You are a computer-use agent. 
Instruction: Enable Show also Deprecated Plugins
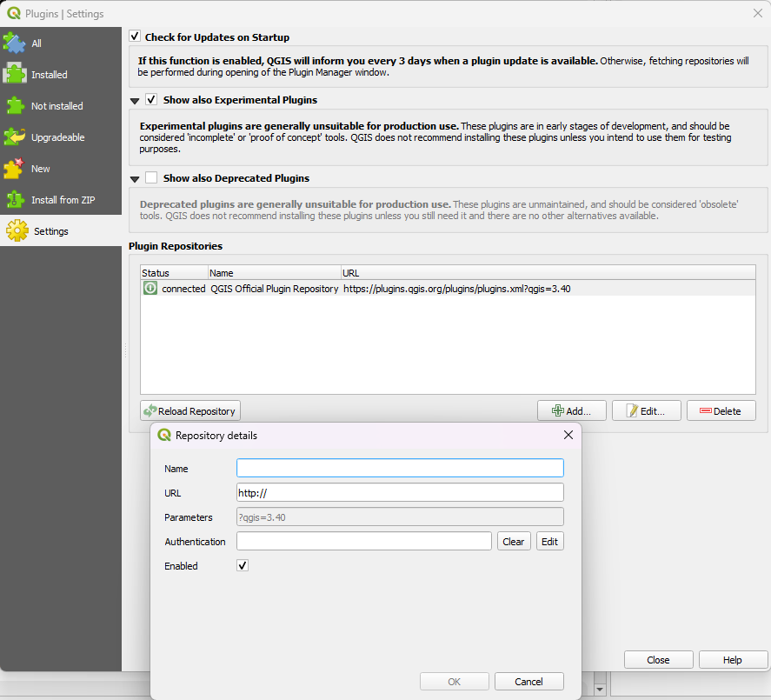pyautogui.click(x=151, y=177)
